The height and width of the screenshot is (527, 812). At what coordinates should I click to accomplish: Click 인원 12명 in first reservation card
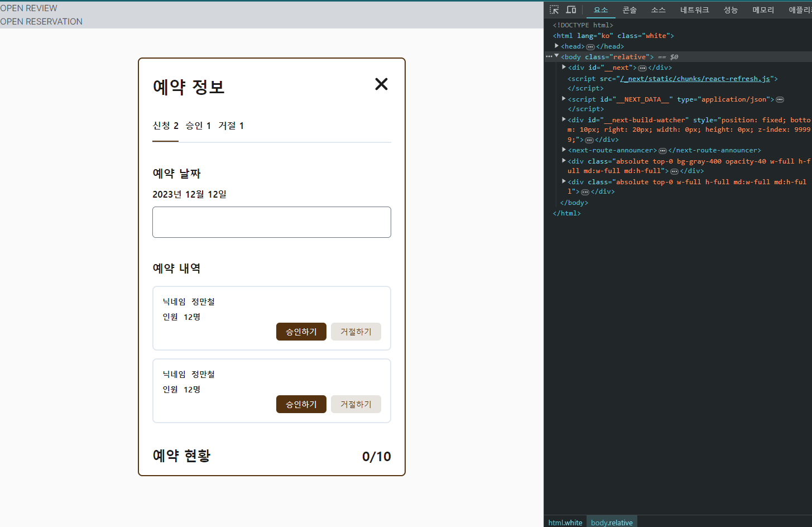click(x=181, y=317)
